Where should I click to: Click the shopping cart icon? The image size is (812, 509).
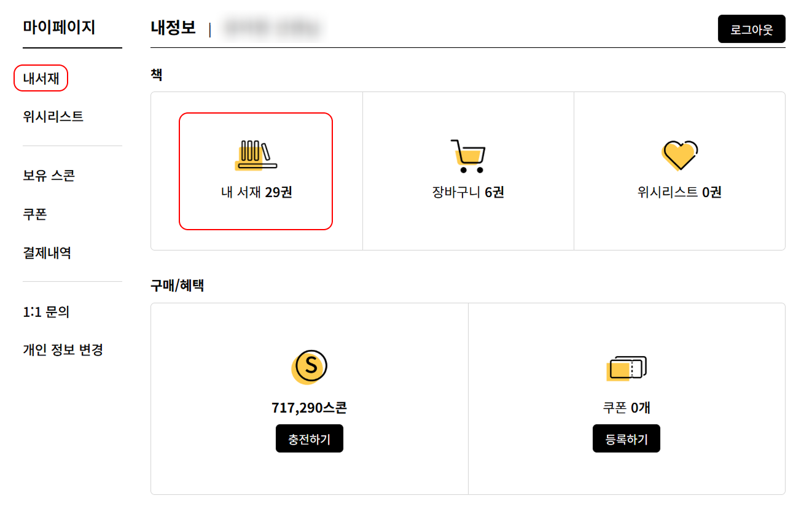468,156
